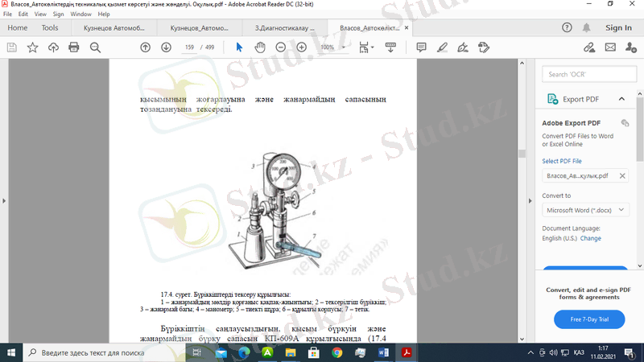
Task: Click the Change language link
Action: click(591, 238)
